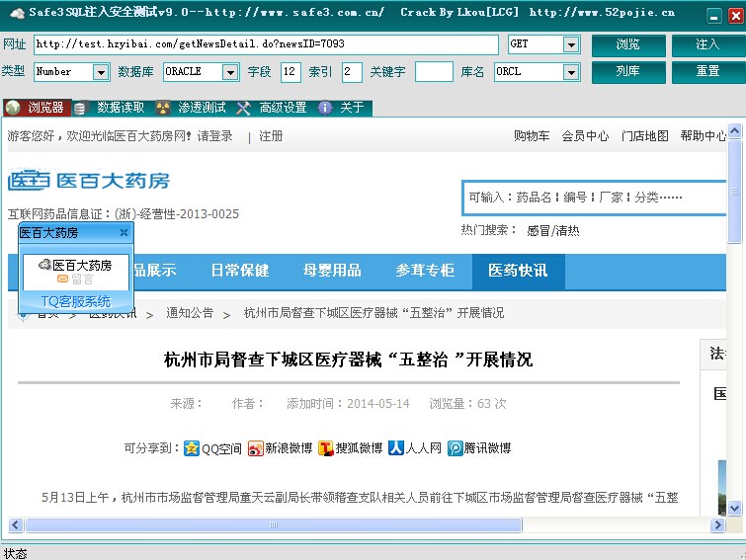Screen dimensions: 746x560
Task: Open the 门店地图 link
Action: [x=644, y=136]
